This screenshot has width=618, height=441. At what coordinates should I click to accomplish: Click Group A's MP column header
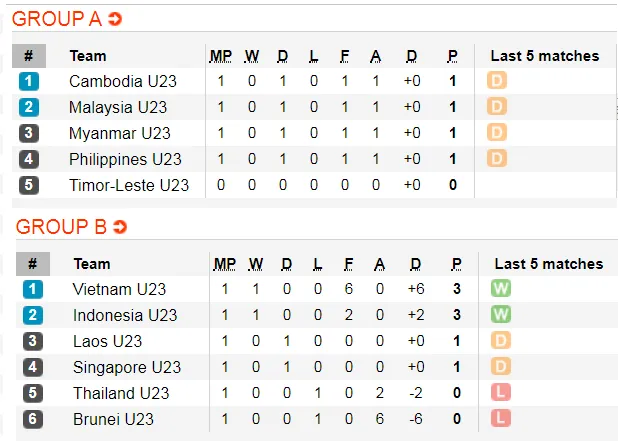tap(220, 56)
